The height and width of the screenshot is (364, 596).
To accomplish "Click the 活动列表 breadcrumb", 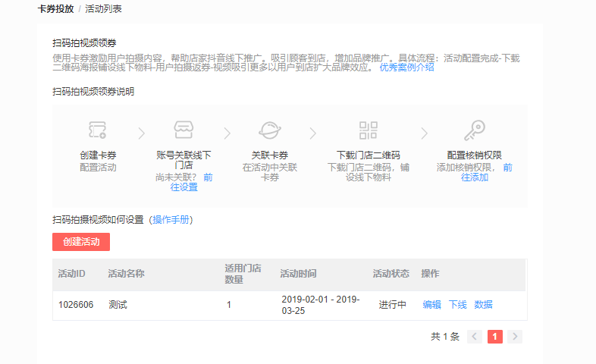I will tap(103, 9).
